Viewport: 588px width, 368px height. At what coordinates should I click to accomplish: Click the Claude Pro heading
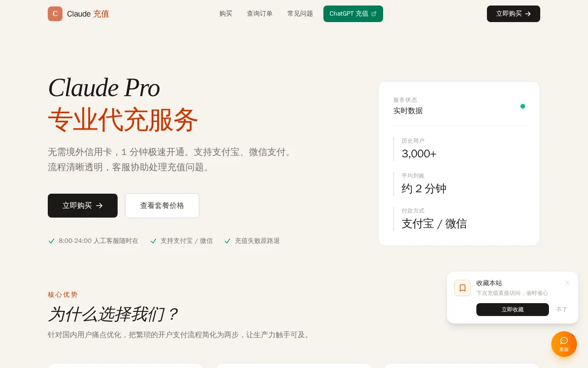(104, 87)
